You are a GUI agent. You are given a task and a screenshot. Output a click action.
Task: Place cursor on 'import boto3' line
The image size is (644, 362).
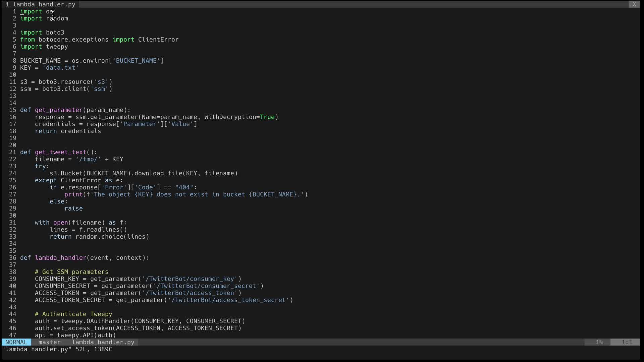click(42, 33)
